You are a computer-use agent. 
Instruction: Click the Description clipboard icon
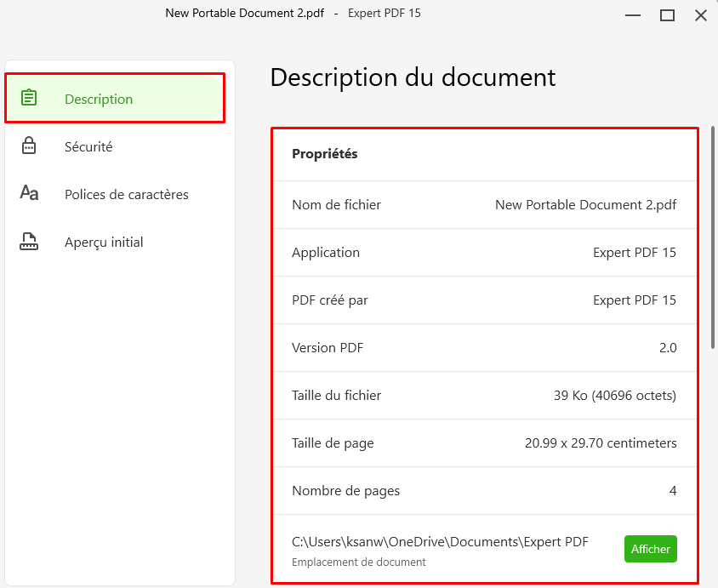tap(29, 98)
